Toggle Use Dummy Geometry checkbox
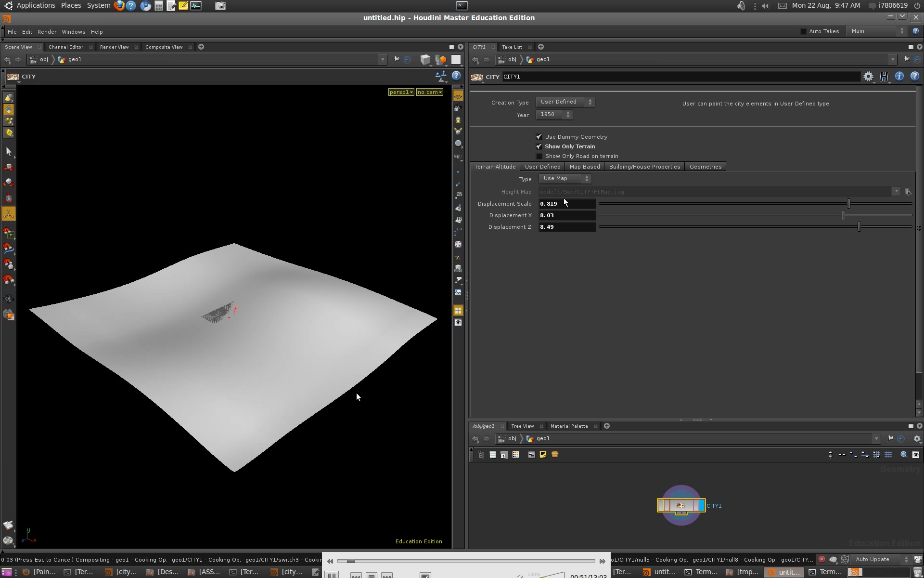The image size is (924, 578). pyautogui.click(x=539, y=137)
